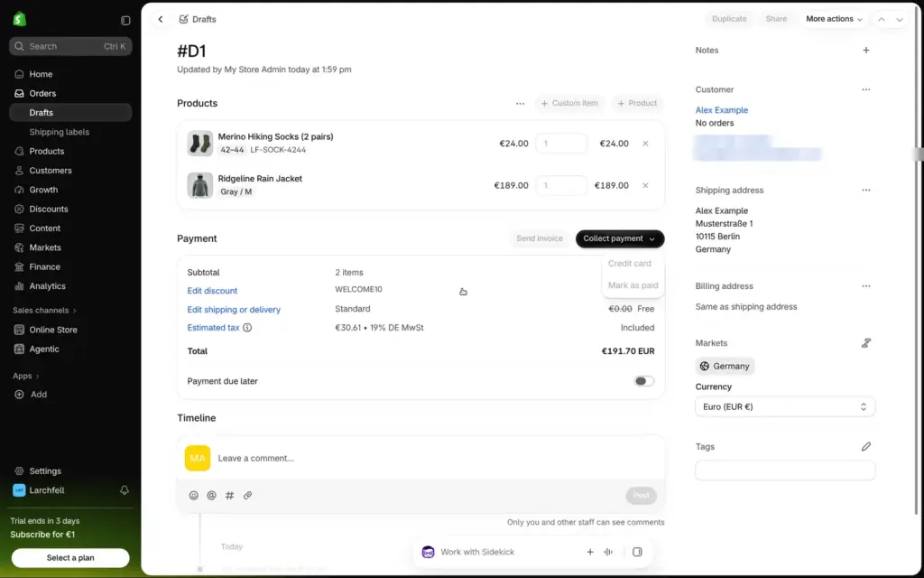Open Billing address three-dot menu
The width and height of the screenshot is (924, 578).
(865, 286)
